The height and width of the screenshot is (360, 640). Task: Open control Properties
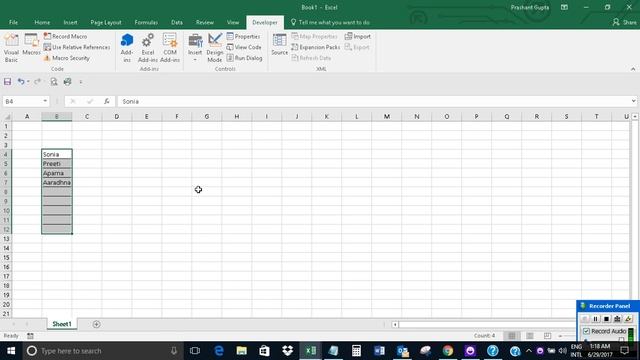pyautogui.click(x=243, y=36)
